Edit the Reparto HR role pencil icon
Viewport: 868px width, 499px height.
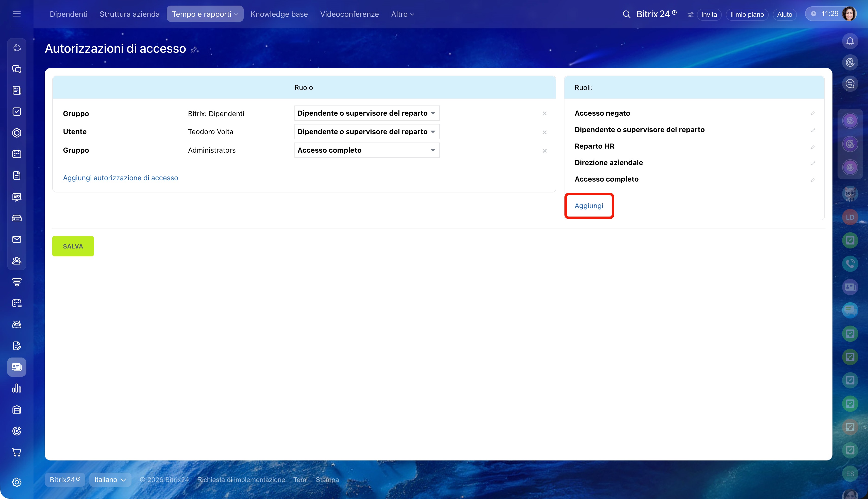[813, 147]
